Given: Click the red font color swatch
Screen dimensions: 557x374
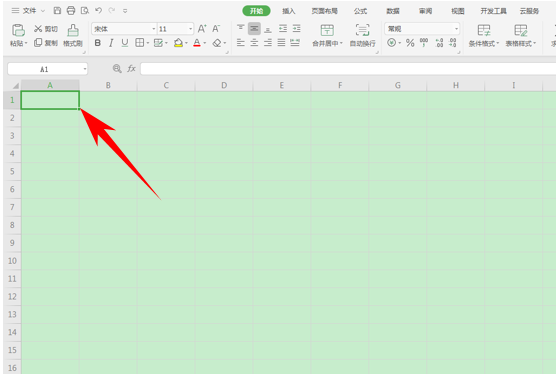Looking at the screenshot, I should click(197, 43).
